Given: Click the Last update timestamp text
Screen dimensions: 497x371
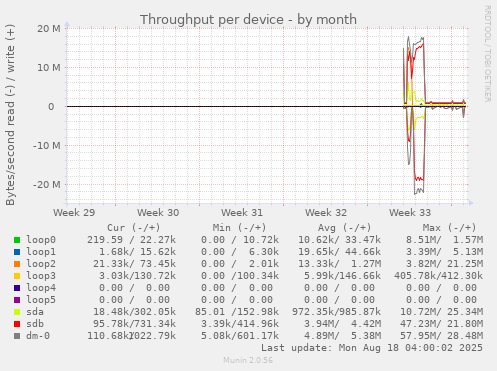Looking at the screenshot, I should (372, 348).
